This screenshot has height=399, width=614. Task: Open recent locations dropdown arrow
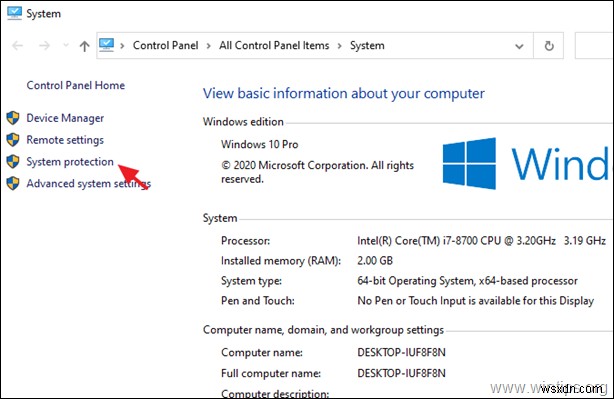pyautogui.click(x=66, y=45)
